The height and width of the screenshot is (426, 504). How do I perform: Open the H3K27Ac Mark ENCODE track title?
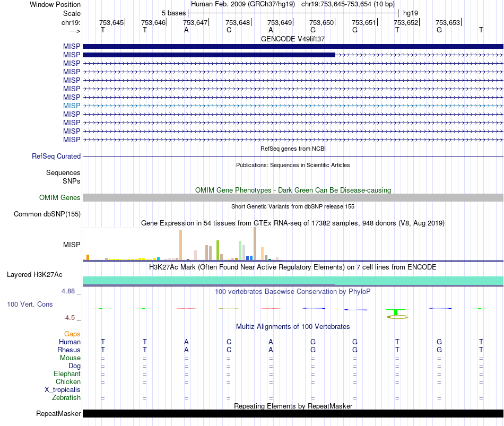click(x=293, y=267)
